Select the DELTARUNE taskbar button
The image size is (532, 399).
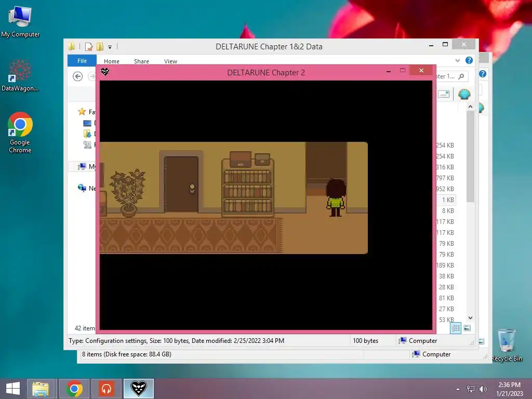coord(138,389)
